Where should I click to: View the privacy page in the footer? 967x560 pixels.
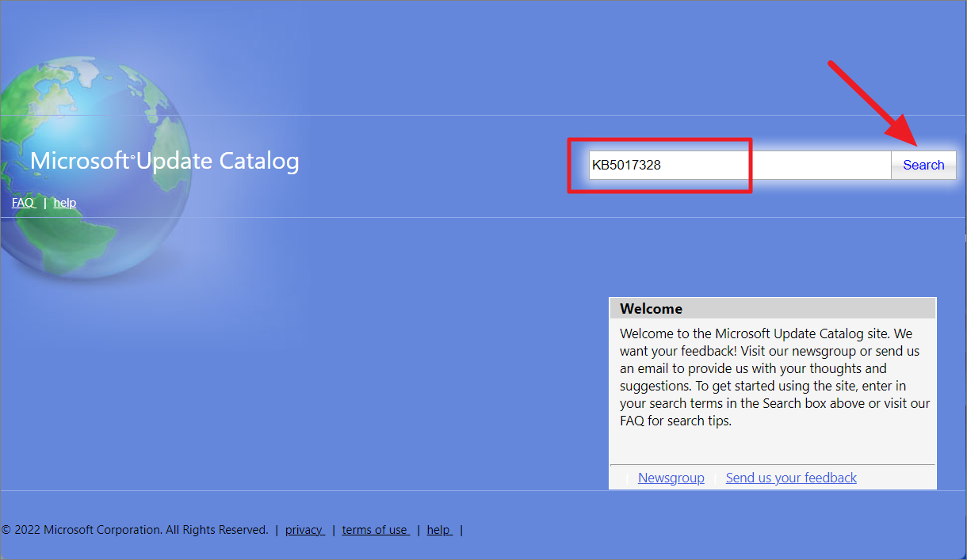point(304,529)
